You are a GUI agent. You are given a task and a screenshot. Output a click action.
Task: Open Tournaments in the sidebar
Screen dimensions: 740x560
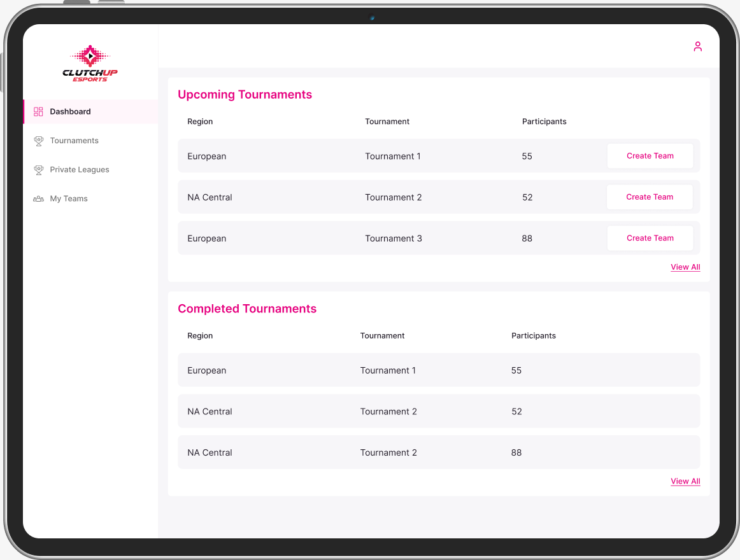pyautogui.click(x=90, y=141)
